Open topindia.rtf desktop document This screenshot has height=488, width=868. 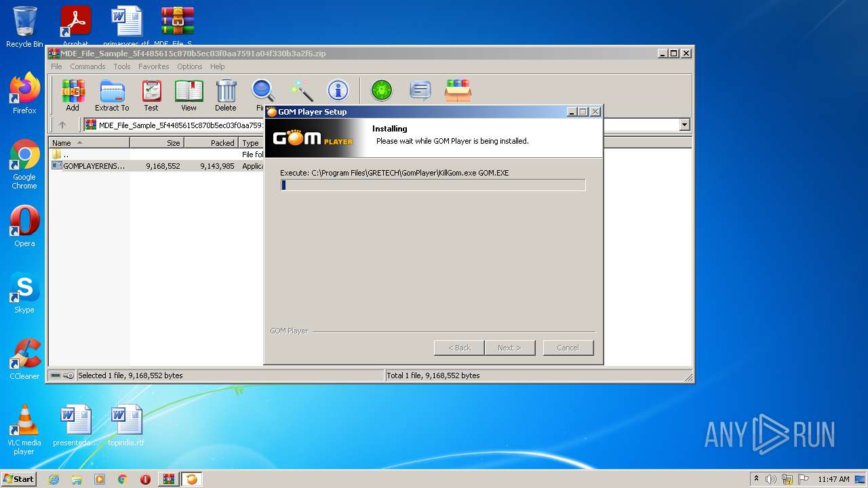tap(126, 426)
